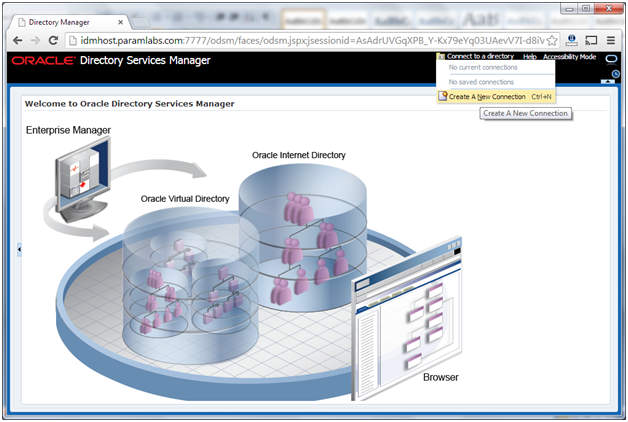Click the Directory Services Manager title text
This screenshot has width=628, height=422.
(145, 60)
